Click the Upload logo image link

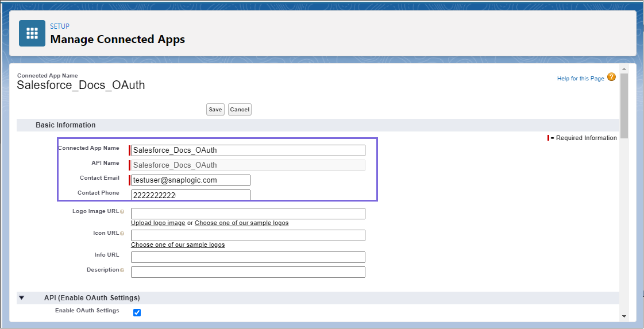(158, 223)
